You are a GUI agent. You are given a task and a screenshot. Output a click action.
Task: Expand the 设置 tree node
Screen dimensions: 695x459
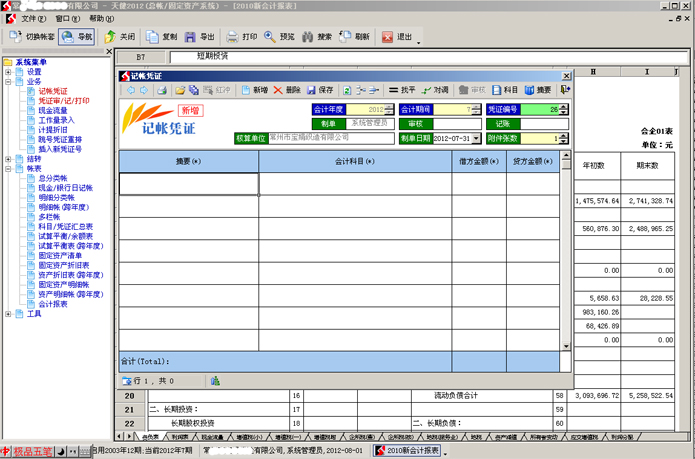click(x=9, y=72)
